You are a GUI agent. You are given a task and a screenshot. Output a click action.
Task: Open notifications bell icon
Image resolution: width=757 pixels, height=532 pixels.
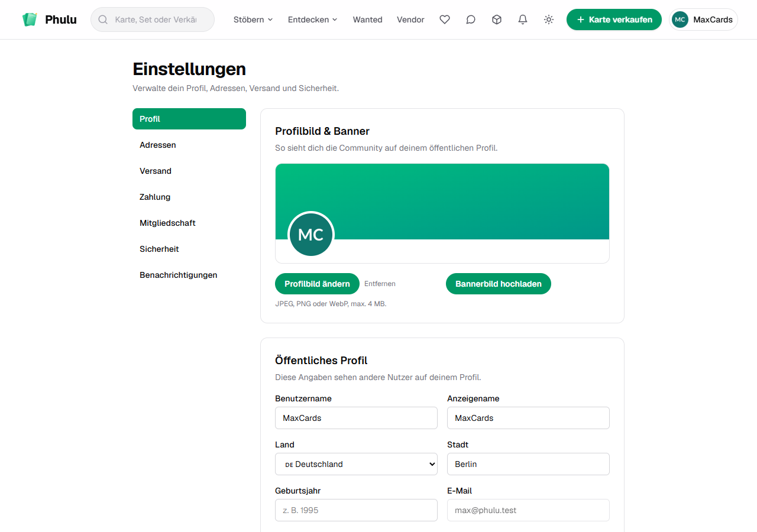[x=523, y=20]
